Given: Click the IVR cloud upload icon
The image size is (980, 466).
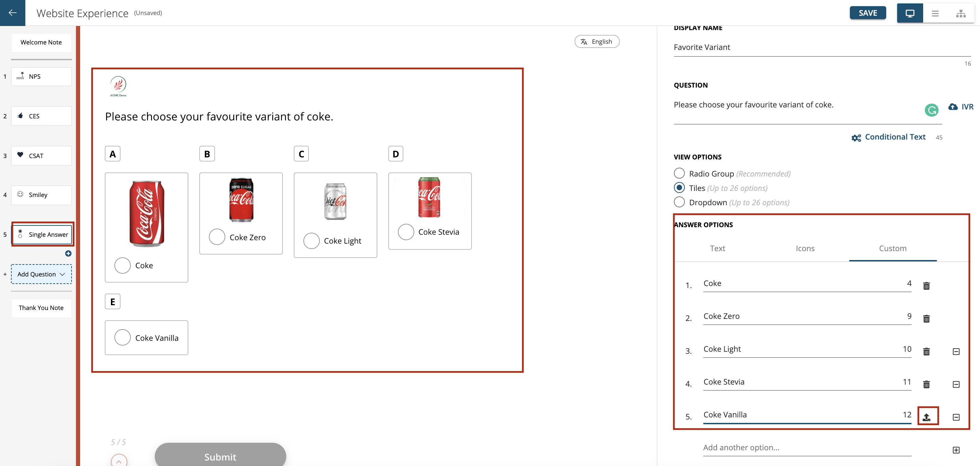Looking at the screenshot, I should [x=953, y=107].
